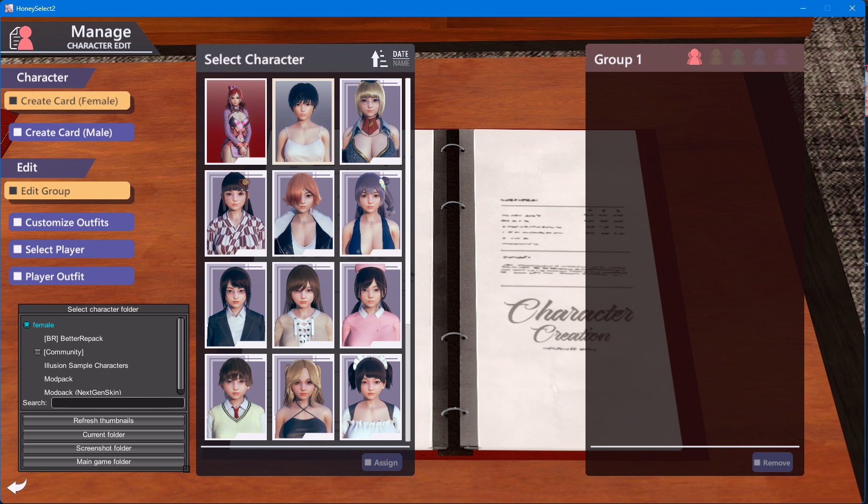The width and height of the screenshot is (868, 504).
Task: Open the Select Player menu item
Action: coord(72,249)
